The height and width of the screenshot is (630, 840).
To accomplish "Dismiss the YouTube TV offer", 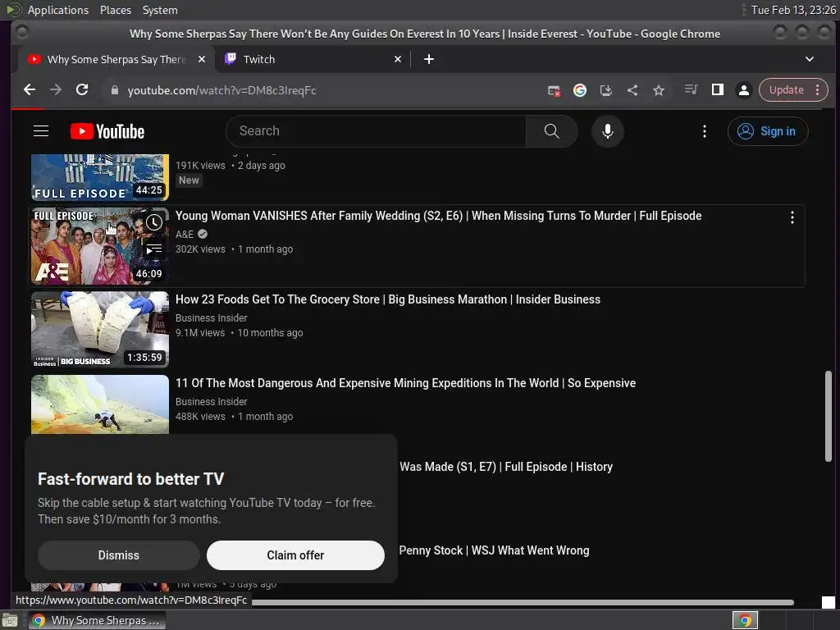I will pos(118,555).
